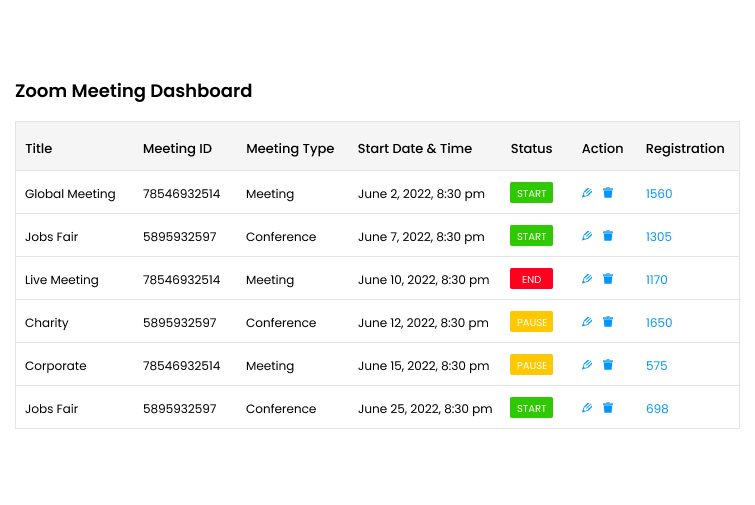Image resolution: width=755 pixels, height=505 pixels.
Task: Open registration count 1560
Action: [x=659, y=194]
